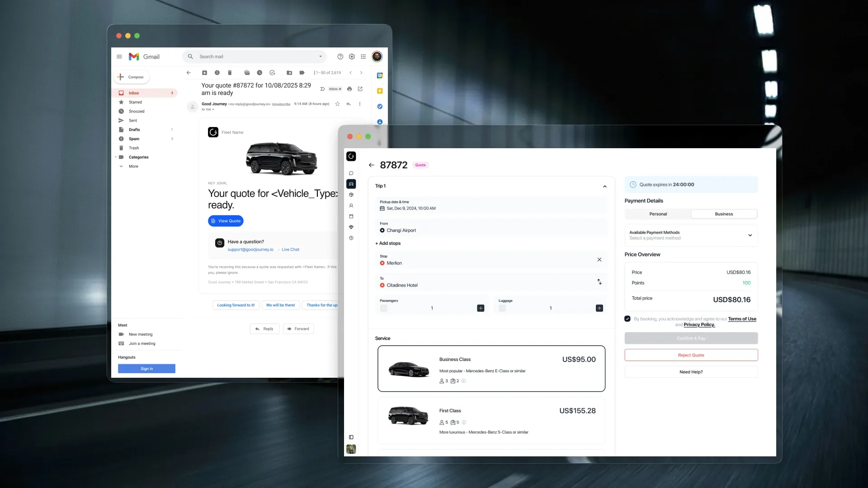Expand Available Payment Methods dropdown
This screenshot has width=868, height=488.
750,235
